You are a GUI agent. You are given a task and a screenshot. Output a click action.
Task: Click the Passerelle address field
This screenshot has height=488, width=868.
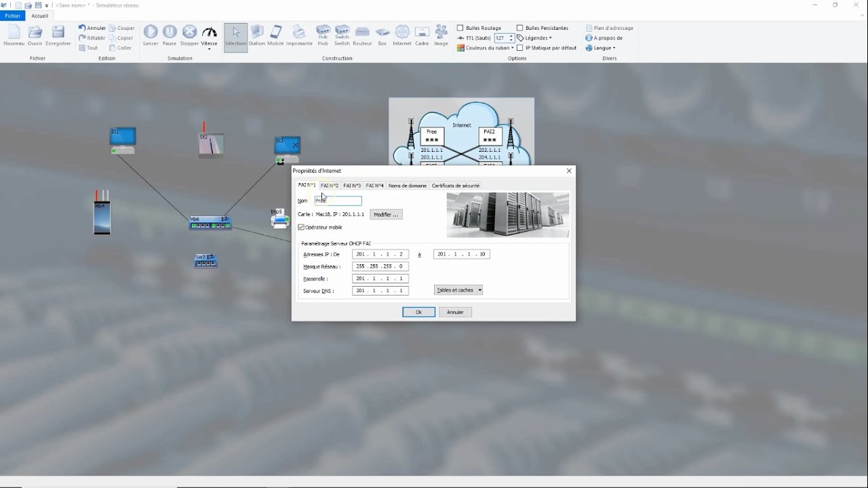click(x=380, y=279)
